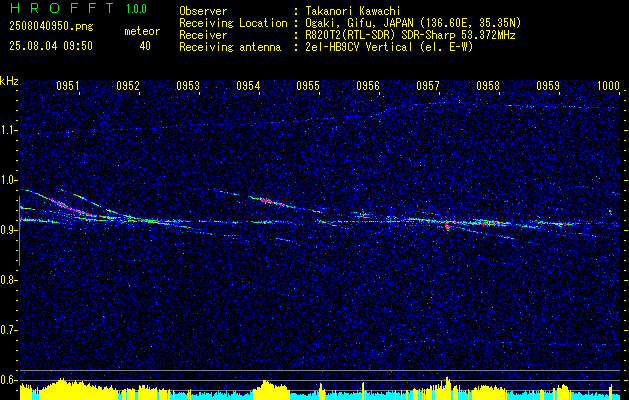Click the kHz axis unit label
The height and width of the screenshot is (400, 629).
point(9,81)
